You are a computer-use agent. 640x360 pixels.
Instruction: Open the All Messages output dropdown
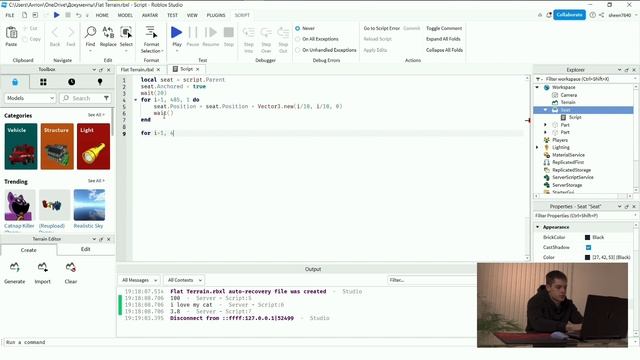point(139,280)
